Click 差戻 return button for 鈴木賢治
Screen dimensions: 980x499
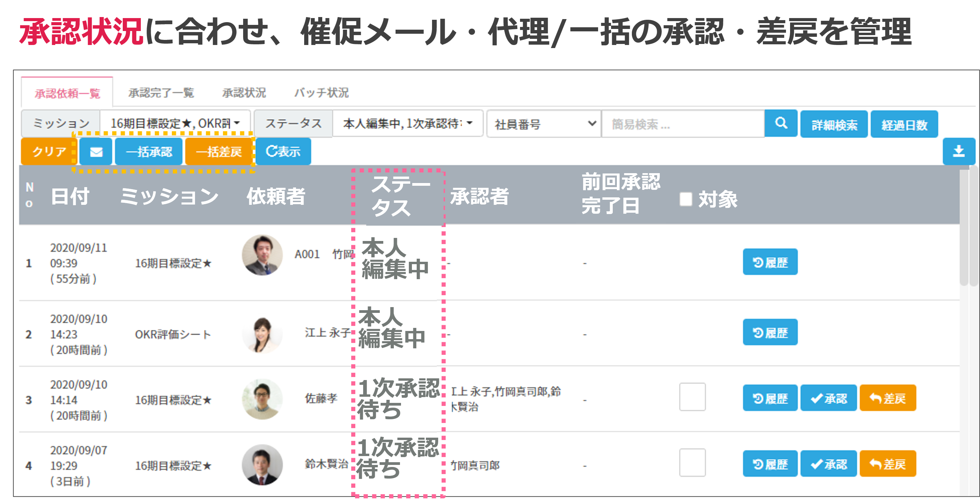pos(888,464)
